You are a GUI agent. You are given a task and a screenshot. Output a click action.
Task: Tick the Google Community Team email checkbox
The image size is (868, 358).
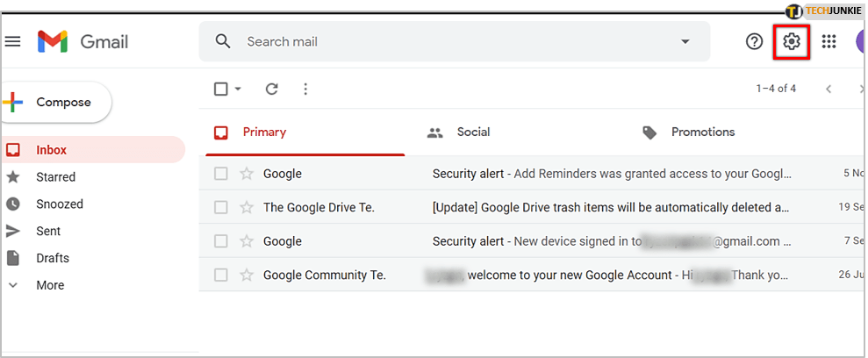(x=221, y=276)
